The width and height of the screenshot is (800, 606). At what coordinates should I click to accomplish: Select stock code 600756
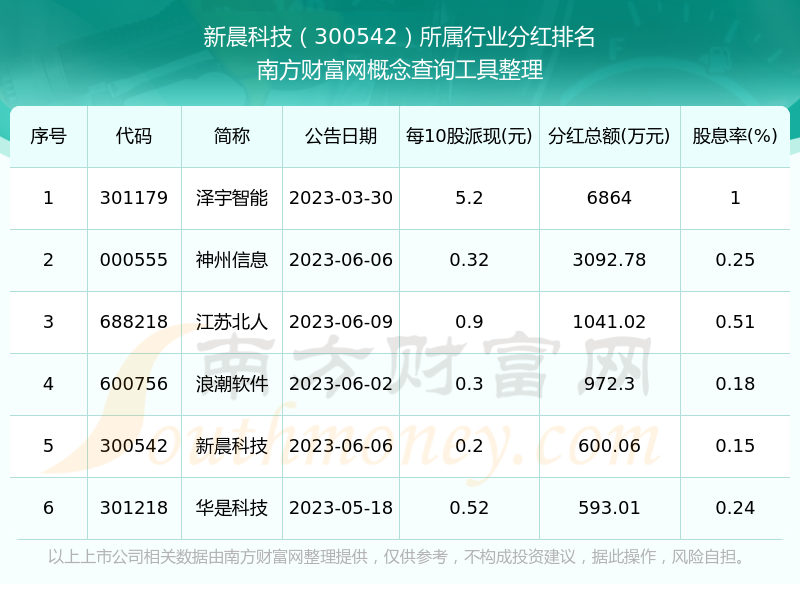(134, 384)
